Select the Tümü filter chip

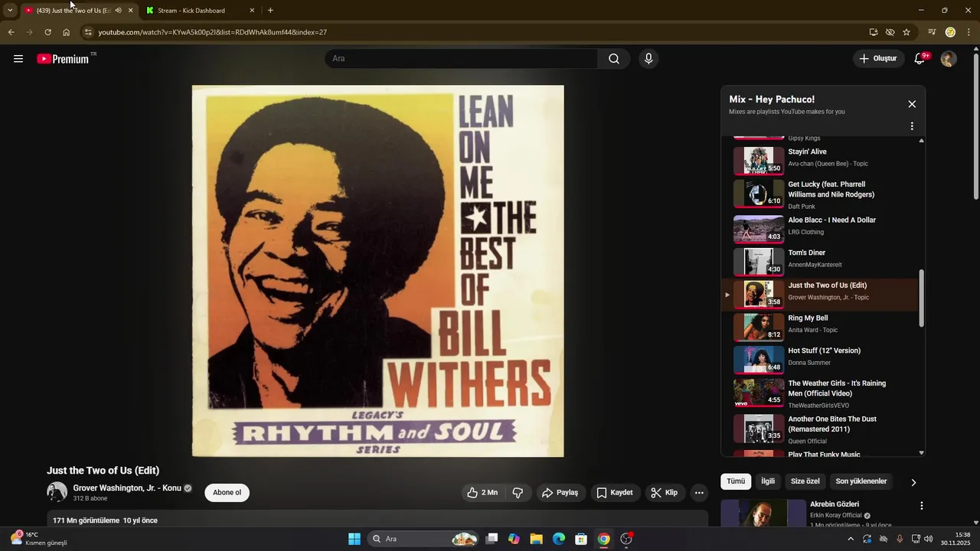pos(736,481)
